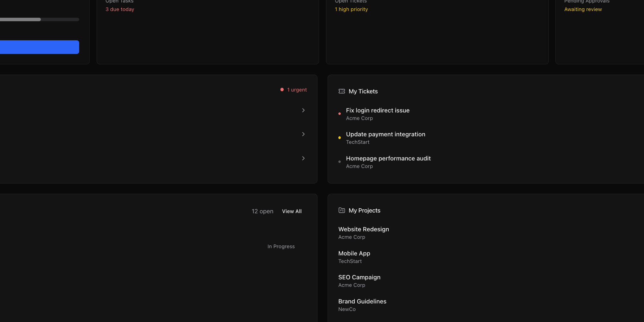Expand the third chevron row arrow
Screen dimensions: 644x322
[x=303, y=158]
